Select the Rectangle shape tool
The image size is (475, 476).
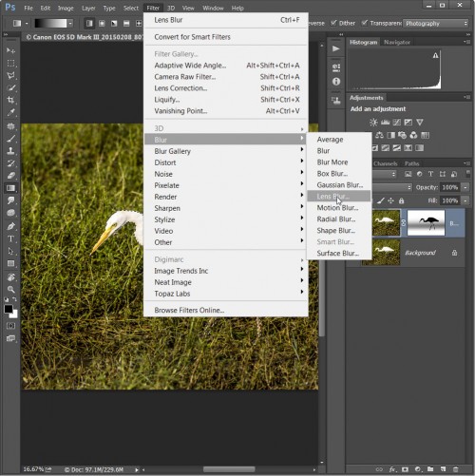coord(10,263)
